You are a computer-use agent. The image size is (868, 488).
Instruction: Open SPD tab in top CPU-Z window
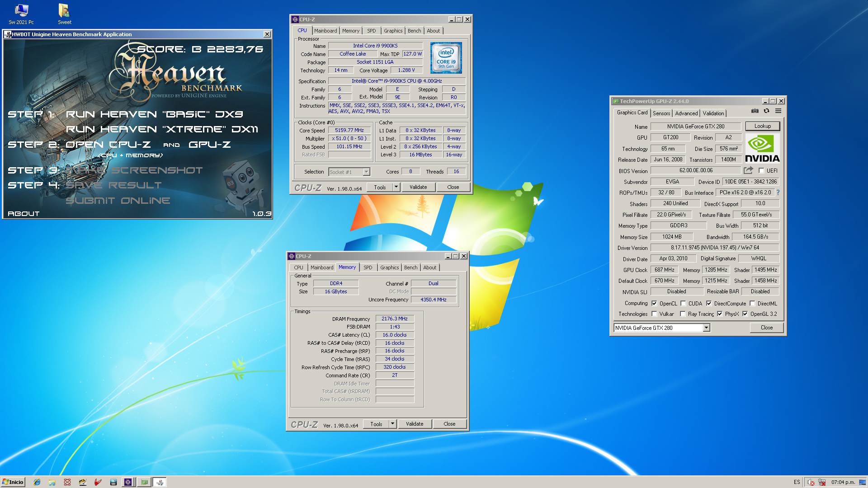click(x=371, y=31)
